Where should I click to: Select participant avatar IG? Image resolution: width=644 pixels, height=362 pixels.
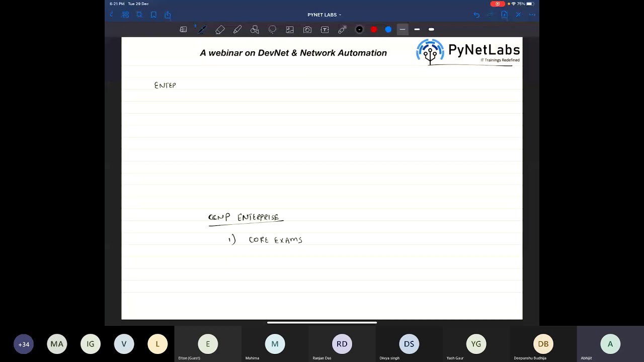click(91, 344)
